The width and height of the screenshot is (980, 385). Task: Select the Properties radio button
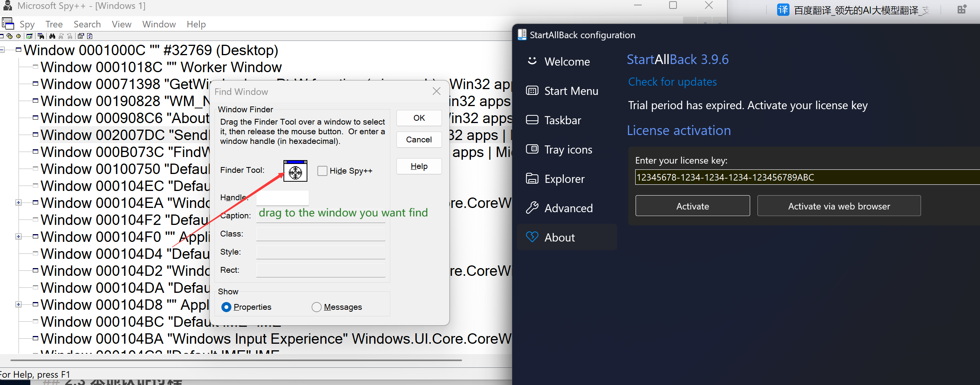226,307
